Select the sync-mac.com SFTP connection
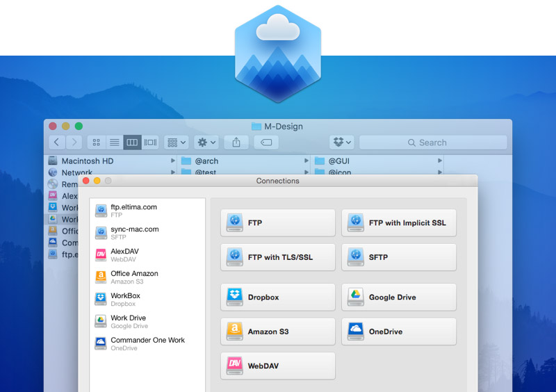This screenshot has height=392, width=556. (147, 233)
